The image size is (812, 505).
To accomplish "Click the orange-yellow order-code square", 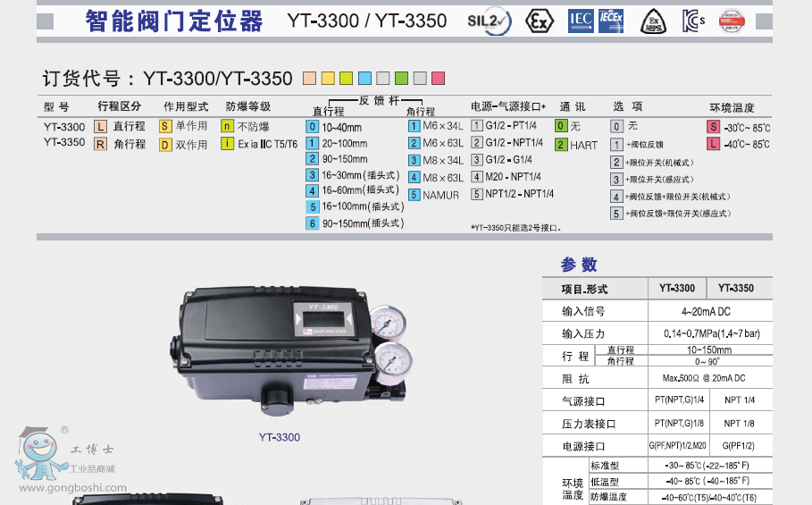I will (328, 79).
